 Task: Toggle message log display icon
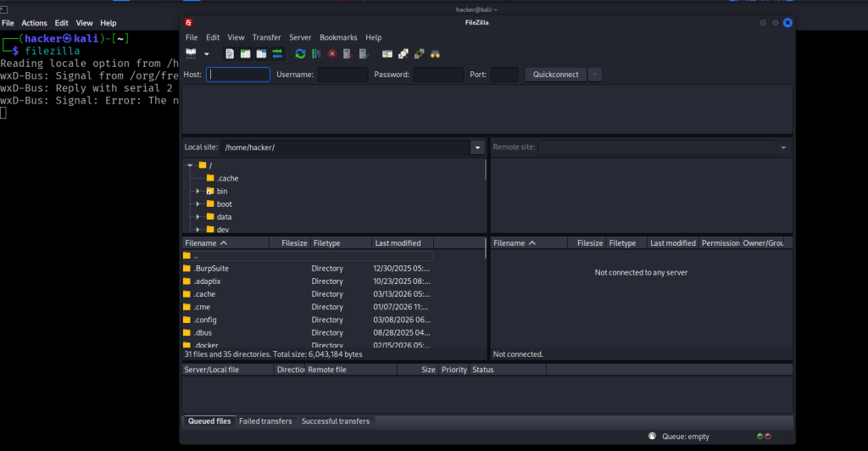(229, 53)
